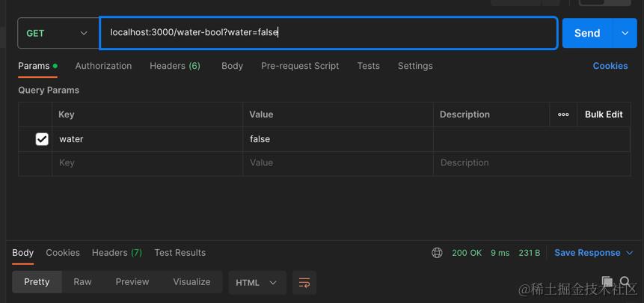The height and width of the screenshot is (303, 644).
Task: Uncheck the water query param checkbox
Action: 42,139
